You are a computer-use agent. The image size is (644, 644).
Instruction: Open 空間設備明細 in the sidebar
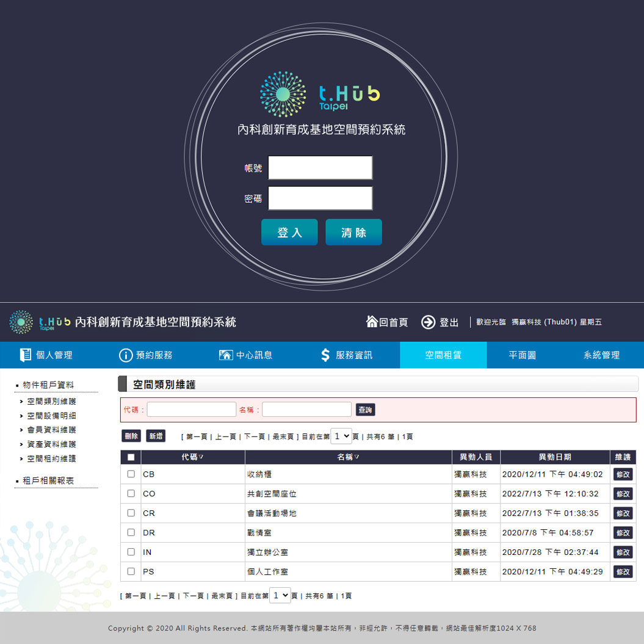point(51,416)
